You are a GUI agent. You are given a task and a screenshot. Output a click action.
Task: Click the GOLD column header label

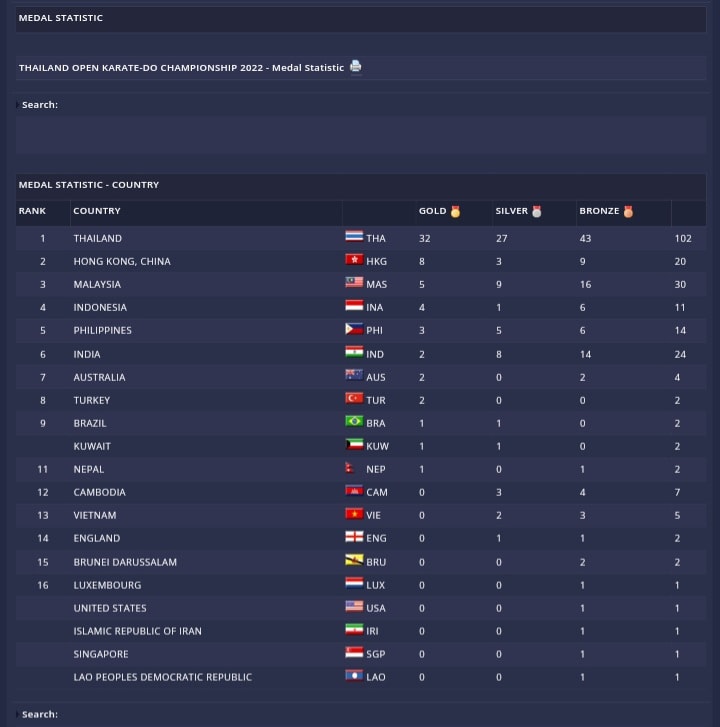[432, 211]
